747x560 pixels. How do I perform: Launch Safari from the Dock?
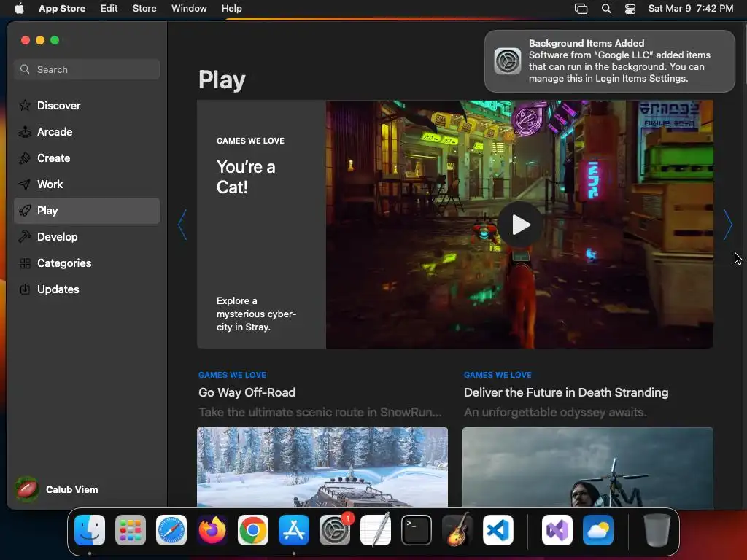[x=171, y=530]
